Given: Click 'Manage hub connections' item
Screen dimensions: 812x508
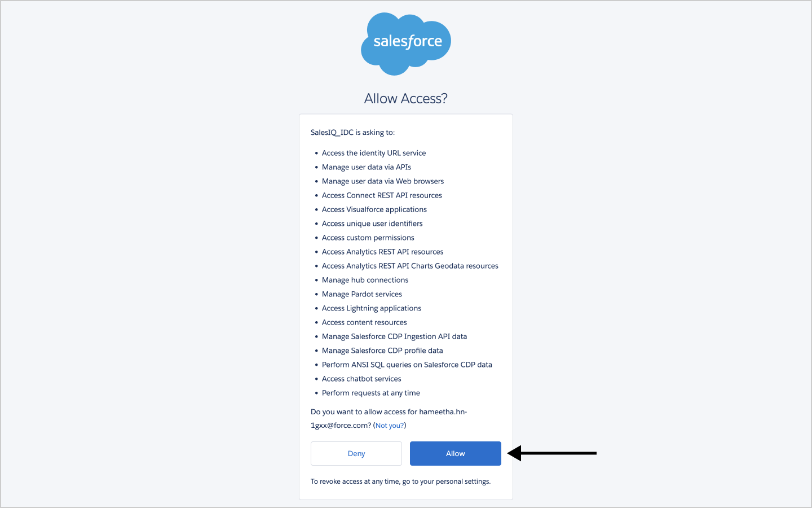Looking at the screenshot, I should point(365,280).
